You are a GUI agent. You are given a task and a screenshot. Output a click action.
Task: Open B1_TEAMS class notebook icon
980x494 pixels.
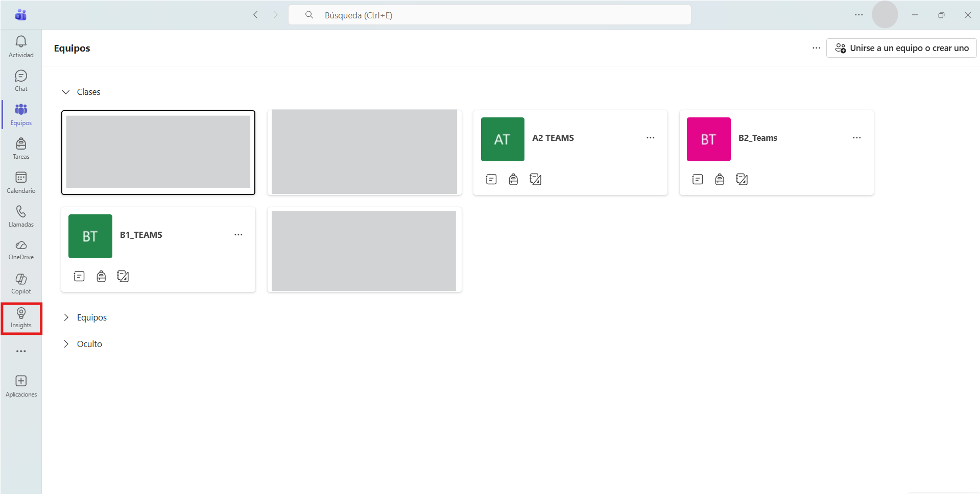(79, 276)
